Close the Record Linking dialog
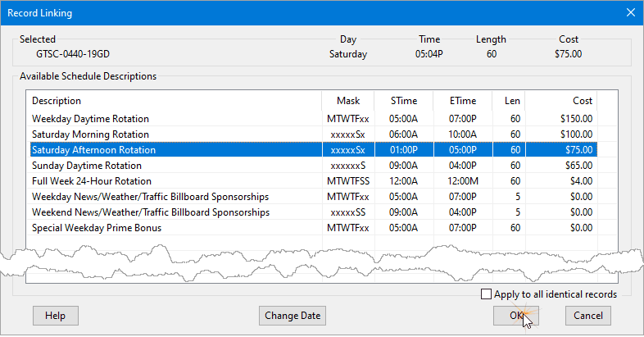 click(x=630, y=12)
